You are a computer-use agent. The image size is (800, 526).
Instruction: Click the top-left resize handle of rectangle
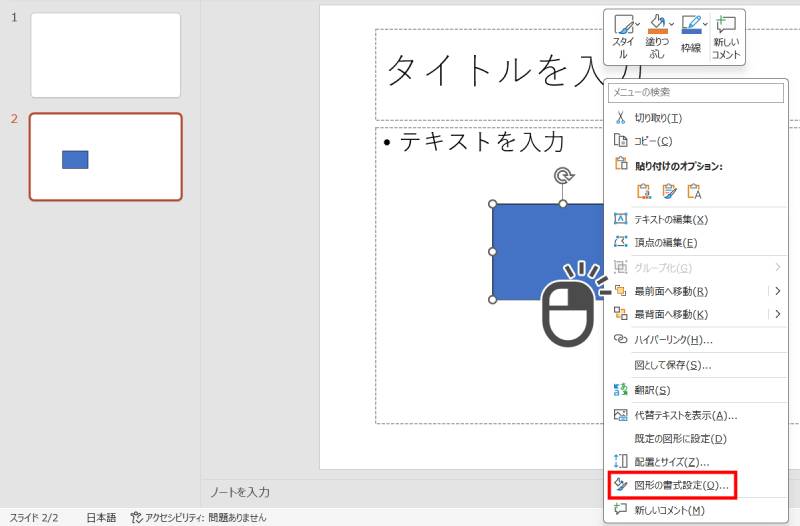[492, 204]
